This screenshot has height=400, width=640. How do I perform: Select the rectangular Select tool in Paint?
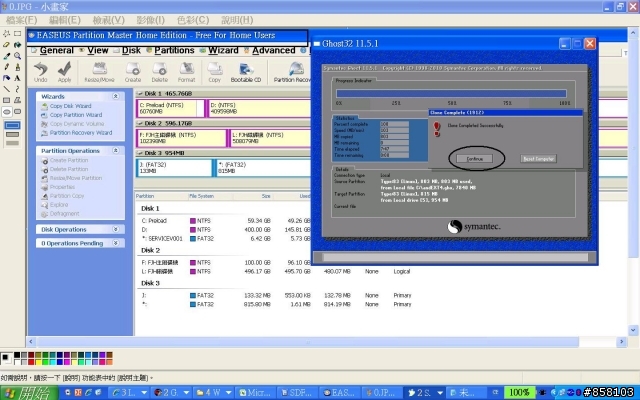click(18, 33)
